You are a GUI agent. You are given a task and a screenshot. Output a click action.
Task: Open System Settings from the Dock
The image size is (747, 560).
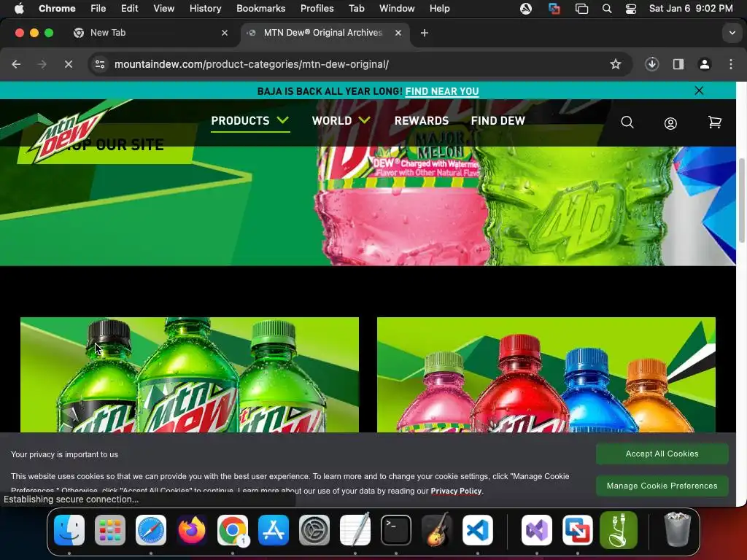314,530
